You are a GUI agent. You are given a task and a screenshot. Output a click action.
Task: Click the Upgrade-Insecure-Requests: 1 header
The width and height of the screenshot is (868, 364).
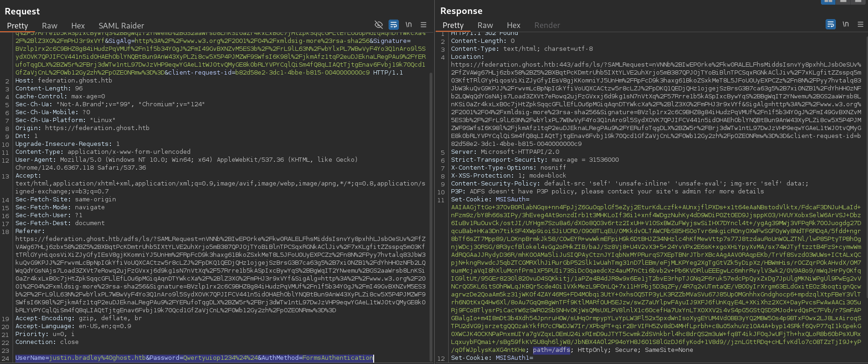click(x=68, y=144)
